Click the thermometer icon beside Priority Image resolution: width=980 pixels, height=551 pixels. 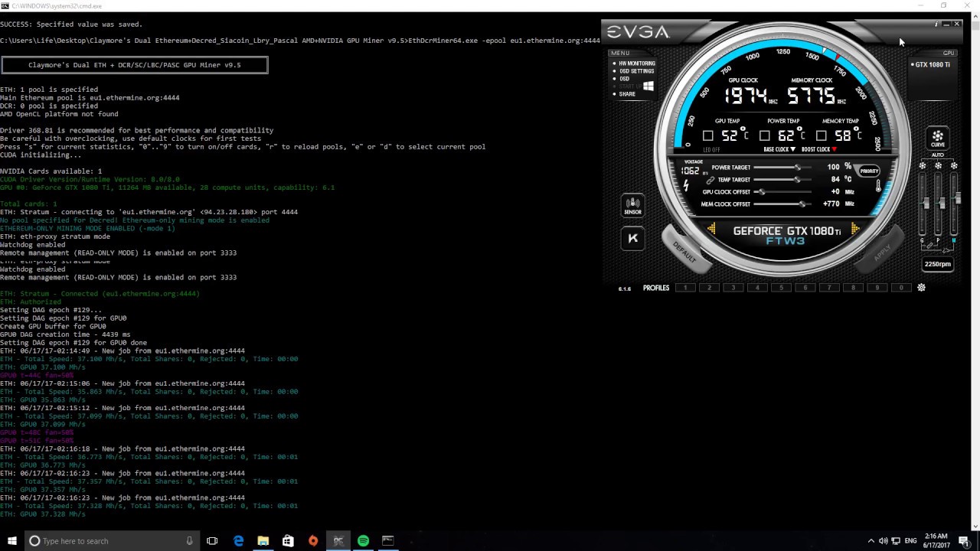(878, 186)
